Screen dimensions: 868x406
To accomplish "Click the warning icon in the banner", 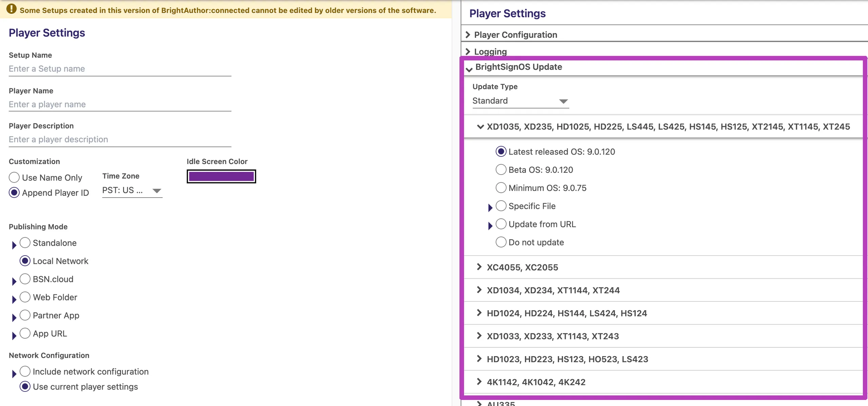I will 12,9.
